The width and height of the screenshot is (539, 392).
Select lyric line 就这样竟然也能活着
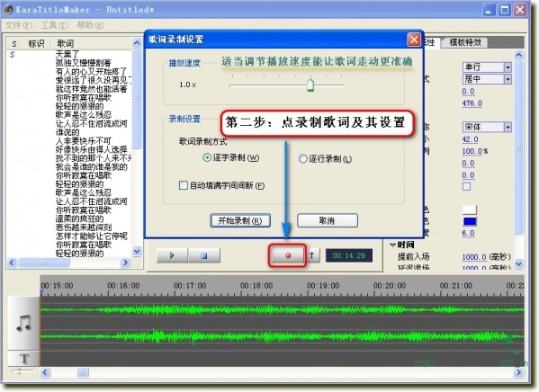pyautogui.click(x=92, y=89)
